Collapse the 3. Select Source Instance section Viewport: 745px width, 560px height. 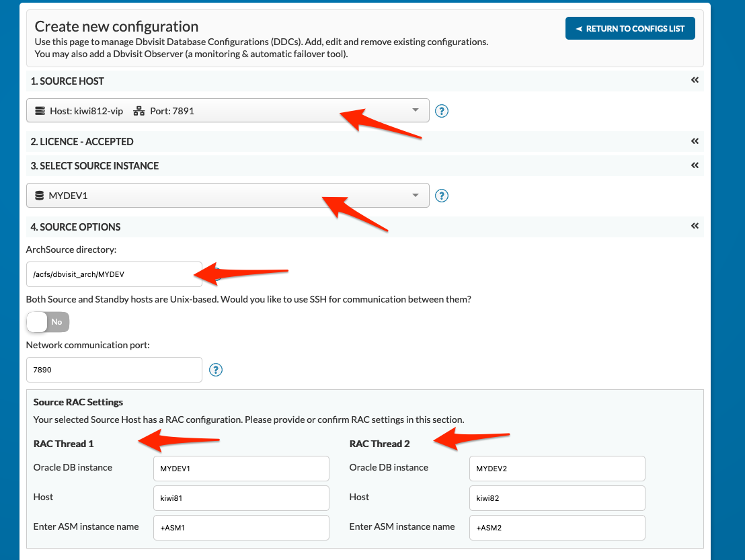click(695, 165)
